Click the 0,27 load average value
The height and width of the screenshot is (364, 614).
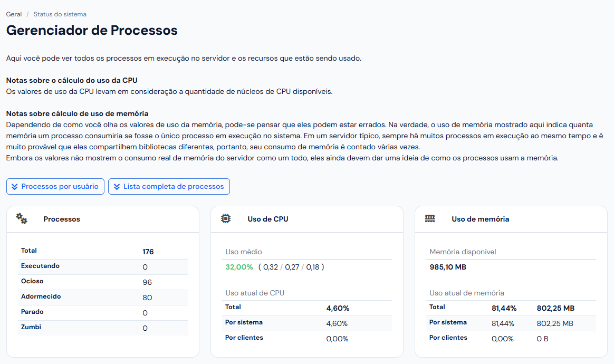tap(292, 267)
